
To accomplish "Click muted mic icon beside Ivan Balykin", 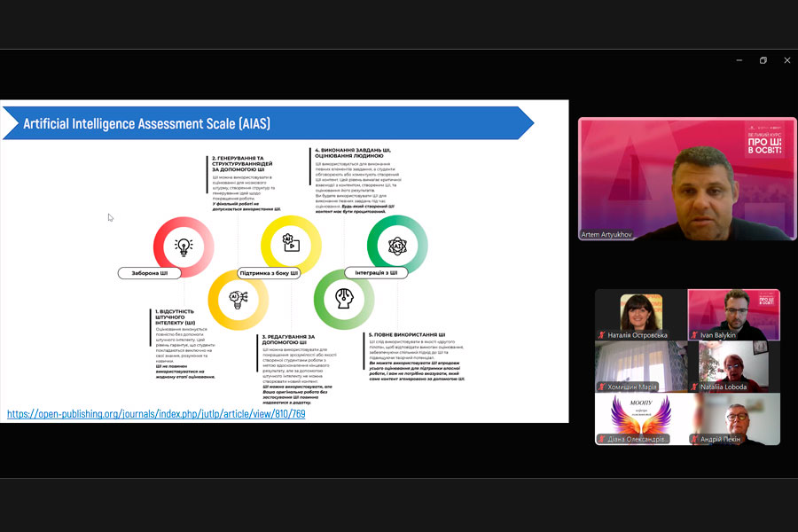I will click(694, 335).
